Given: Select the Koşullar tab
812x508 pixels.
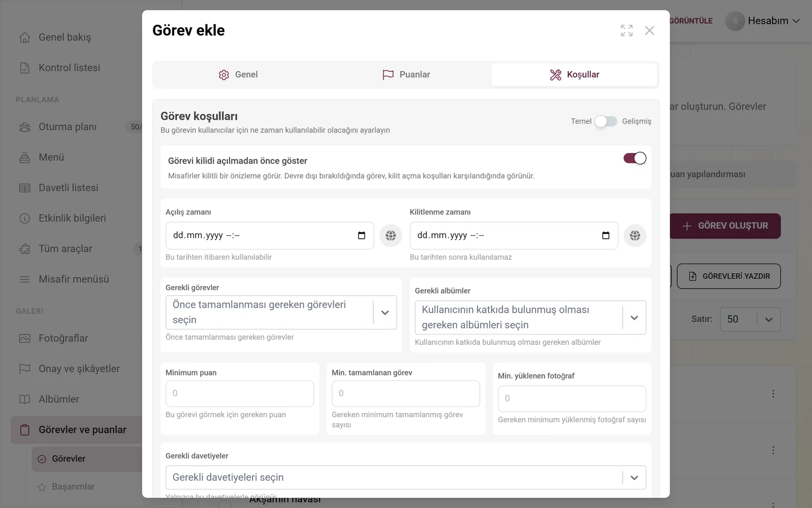Looking at the screenshot, I should [x=574, y=75].
